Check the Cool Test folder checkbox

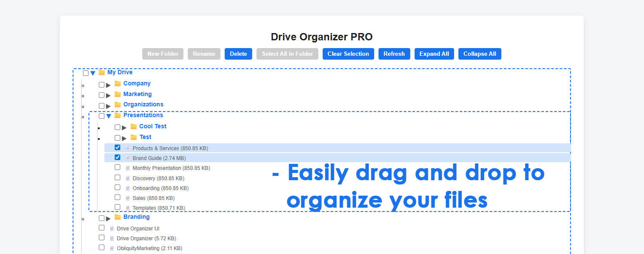pos(117,127)
